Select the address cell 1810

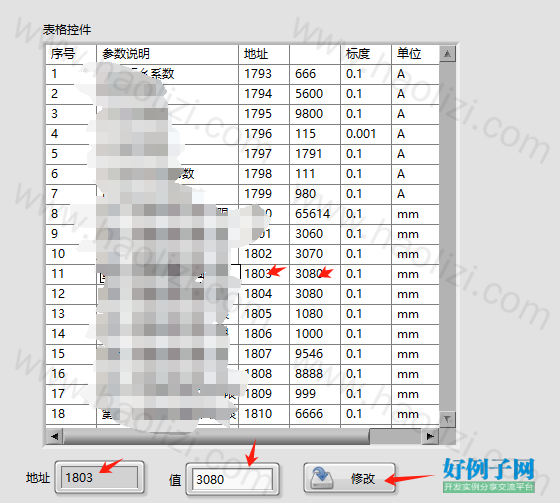[x=264, y=414]
